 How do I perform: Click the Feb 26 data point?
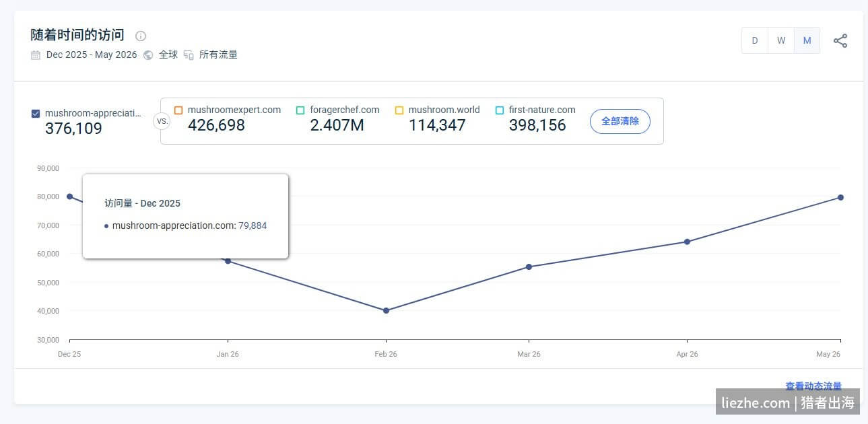[x=386, y=310]
